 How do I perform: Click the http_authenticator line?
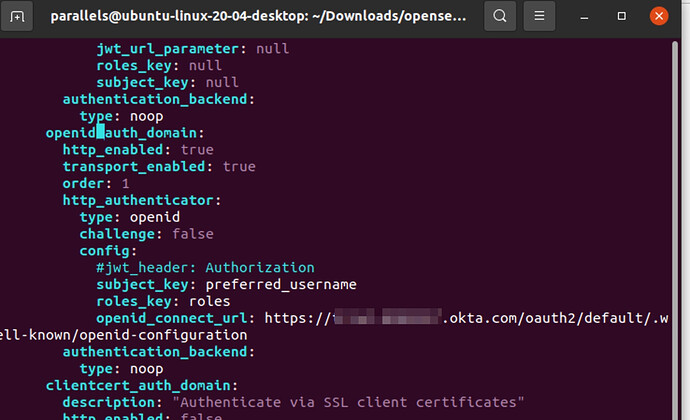tap(142, 200)
